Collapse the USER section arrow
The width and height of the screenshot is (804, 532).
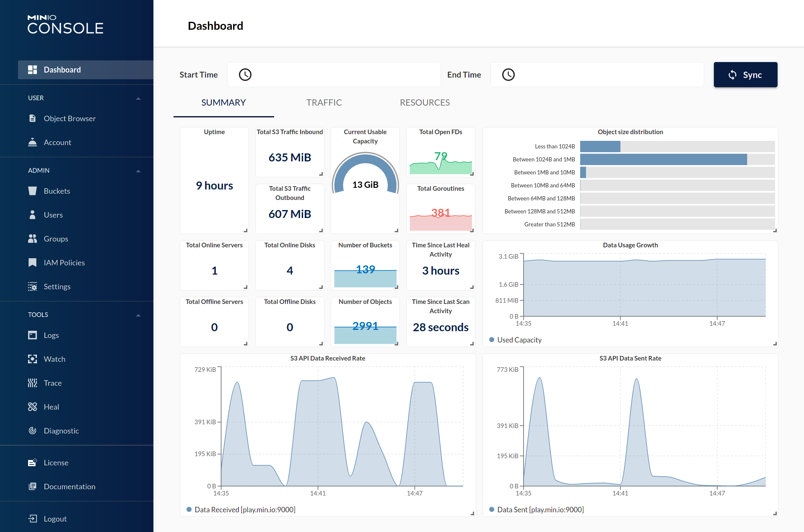tap(138, 99)
